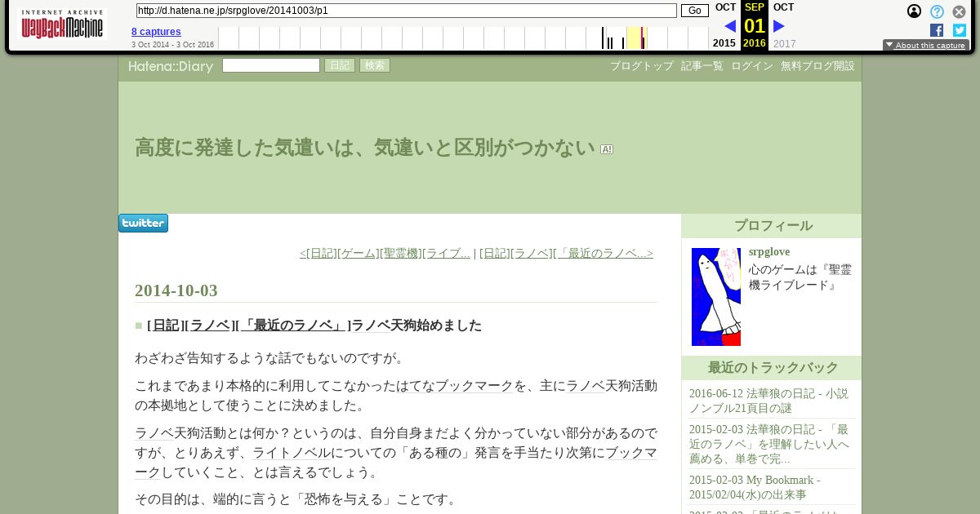Open srpglove profile name link
The height and width of the screenshot is (514, 980).
[x=769, y=252]
